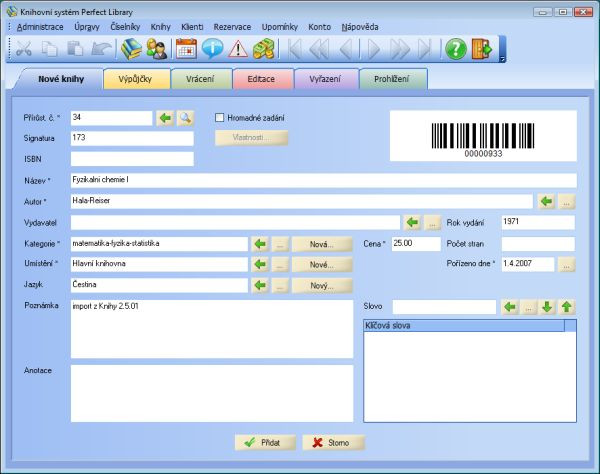The image size is (600, 474).
Task: Click the Cut scissors toolbar icon
Action: pos(24,49)
